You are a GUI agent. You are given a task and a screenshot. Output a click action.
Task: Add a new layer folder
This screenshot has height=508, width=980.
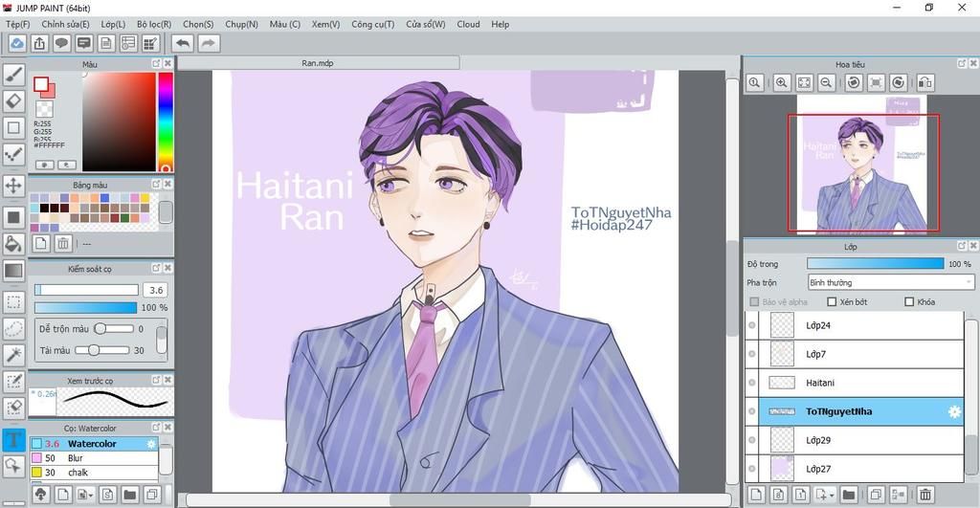tap(848, 495)
